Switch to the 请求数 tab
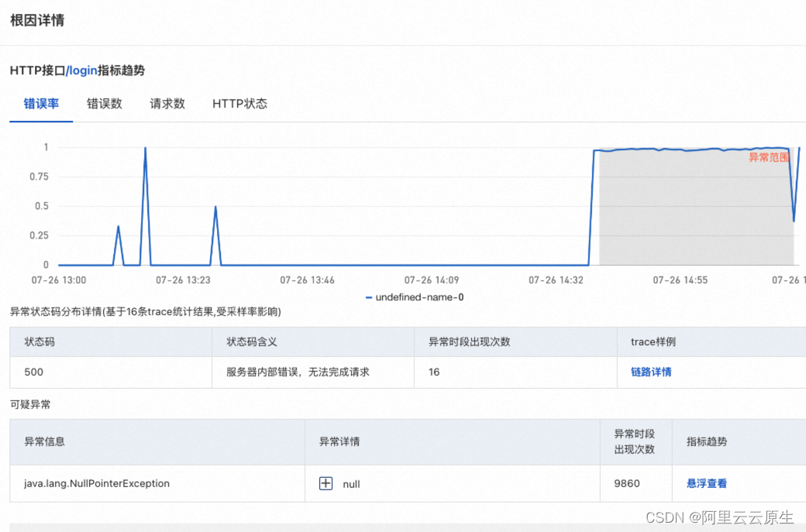This screenshot has height=532, width=806. [x=167, y=104]
